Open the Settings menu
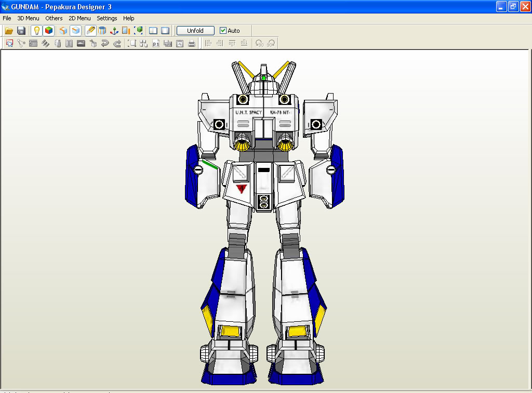This screenshot has height=393, width=532. pos(107,18)
